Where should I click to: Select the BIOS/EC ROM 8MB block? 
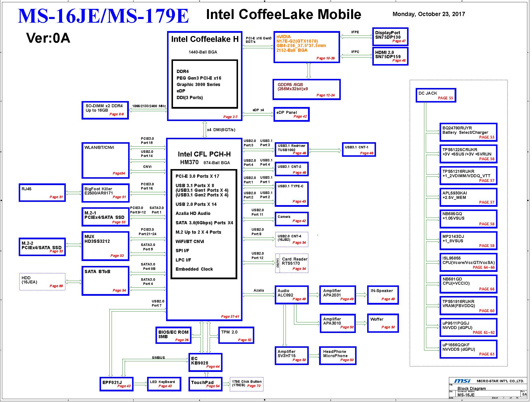click(x=173, y=335)
